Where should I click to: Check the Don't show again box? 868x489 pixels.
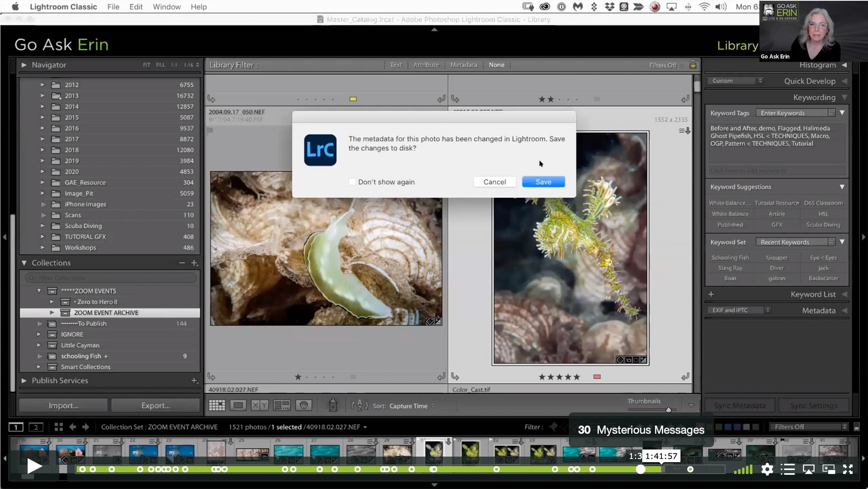click(352, 182)
